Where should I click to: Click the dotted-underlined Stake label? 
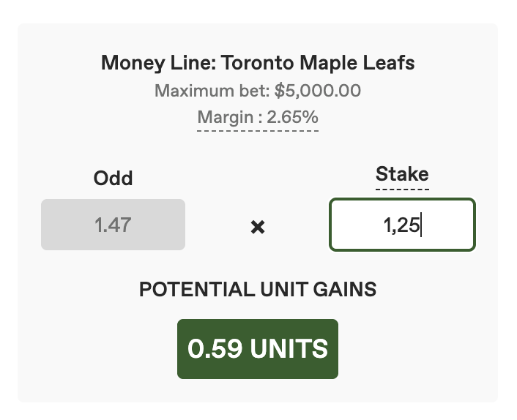402,174
